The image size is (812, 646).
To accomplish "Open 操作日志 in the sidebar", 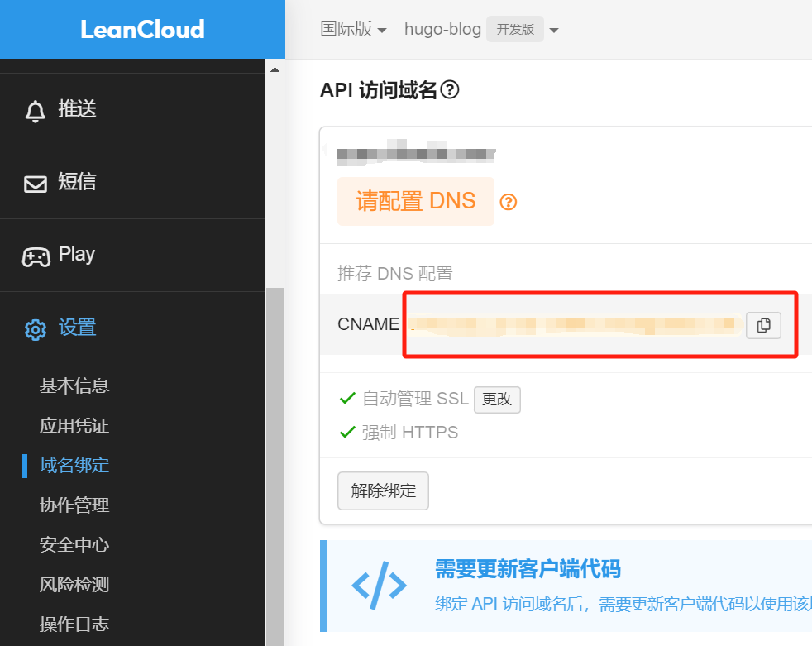I will click(x=74, y=624).
